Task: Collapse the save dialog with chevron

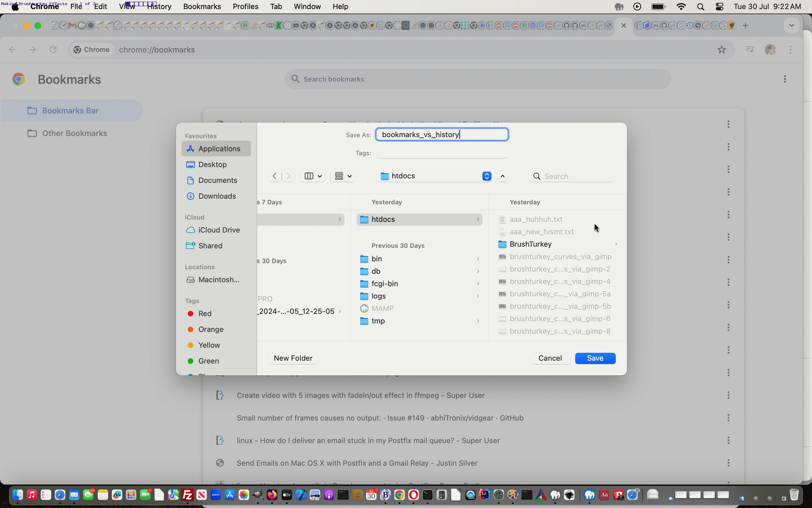Action: [x=502, y=176]
